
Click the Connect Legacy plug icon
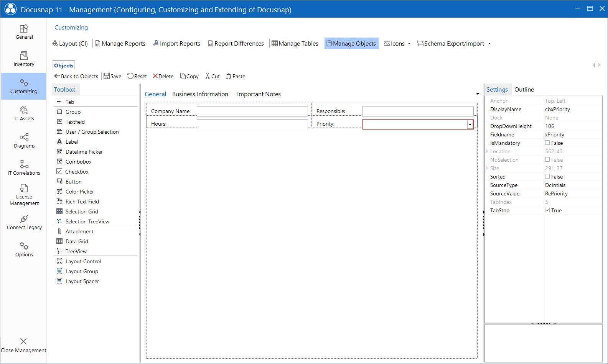point(24,219)
